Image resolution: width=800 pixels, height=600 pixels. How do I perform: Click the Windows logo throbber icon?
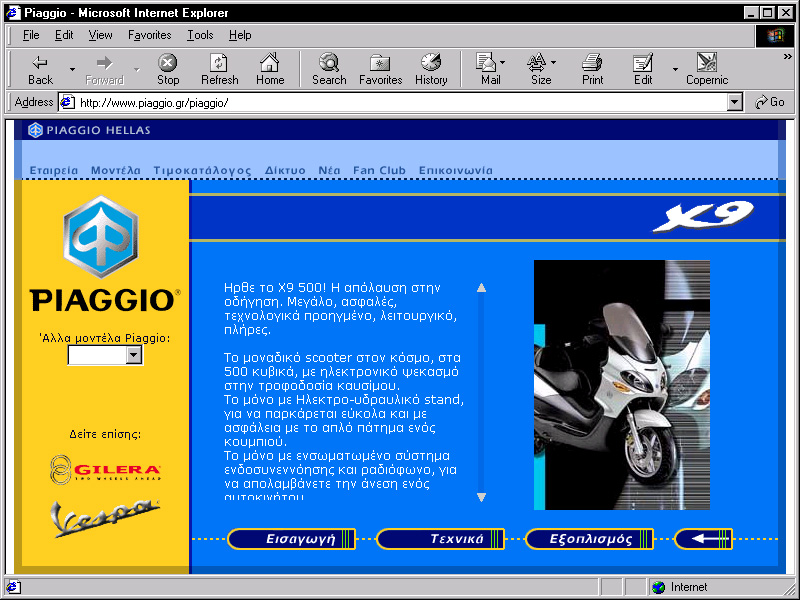(774, 36)
